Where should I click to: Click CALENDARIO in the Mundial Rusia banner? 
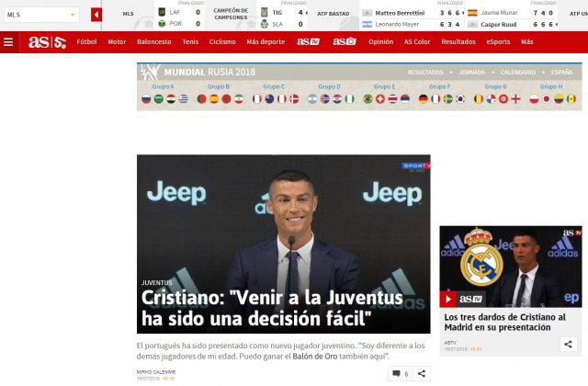coord(518,72)
